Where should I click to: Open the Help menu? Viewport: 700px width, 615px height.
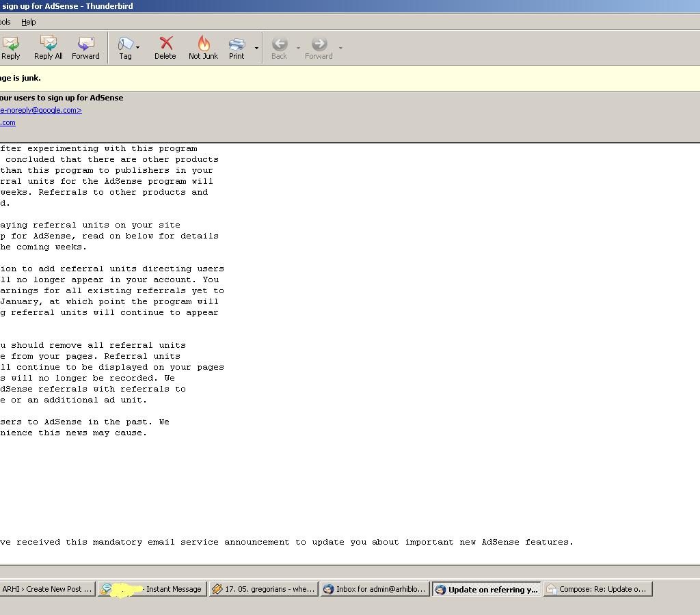(x=29, y=22)
